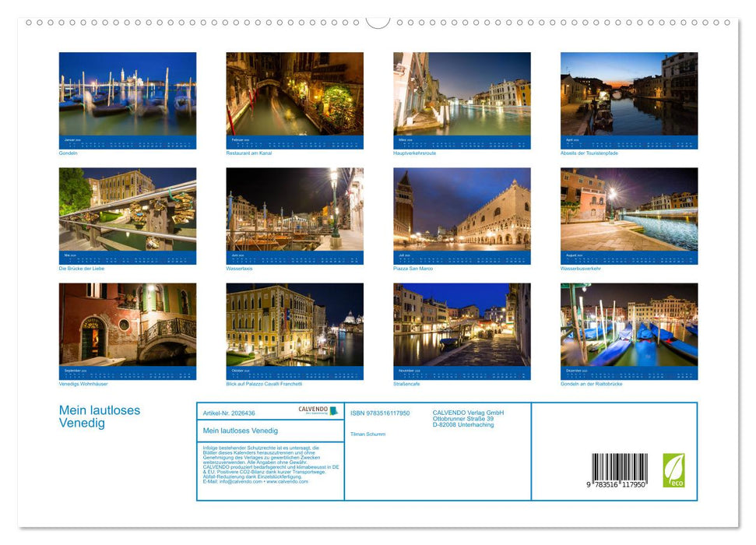The width and height of the screenshot is (756, 545).
Task: Select the author name Tilman Schumm
Action: [x=367, y=434]
